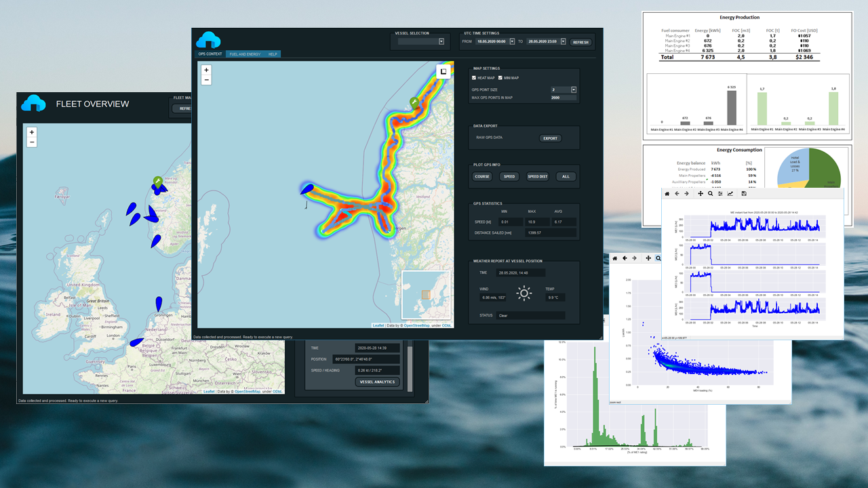Click the cloud logo in OPS Context window
This screenshot has height=488, width=868.
pyautogui.click(x=208, y=40)
